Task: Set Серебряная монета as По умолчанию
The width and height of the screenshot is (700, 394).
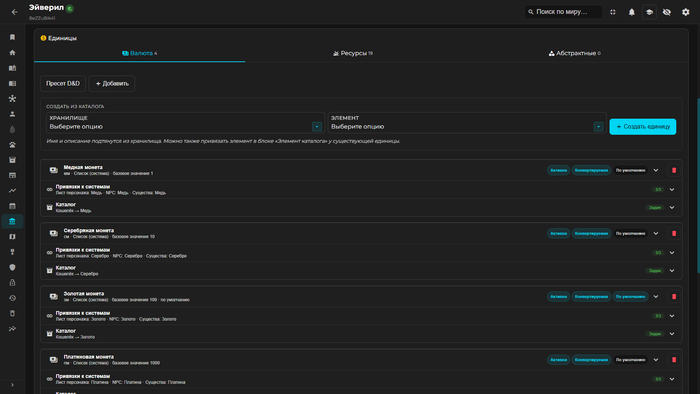Action: (x=630, y=233)
